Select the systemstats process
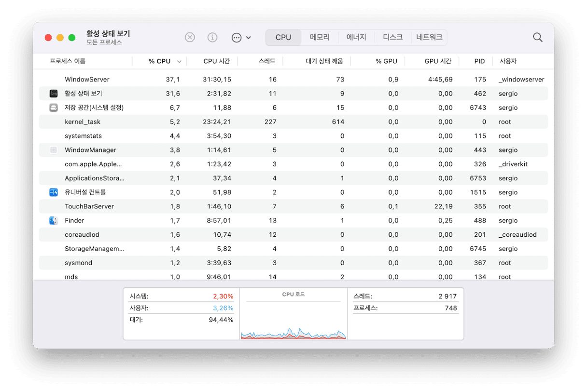 click(83, 136)
